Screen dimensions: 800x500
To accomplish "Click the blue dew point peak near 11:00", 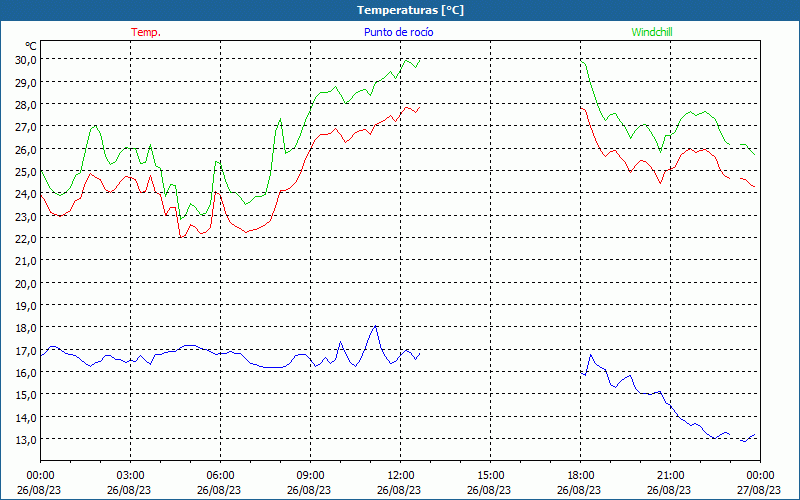I will [x=376, y=326].
